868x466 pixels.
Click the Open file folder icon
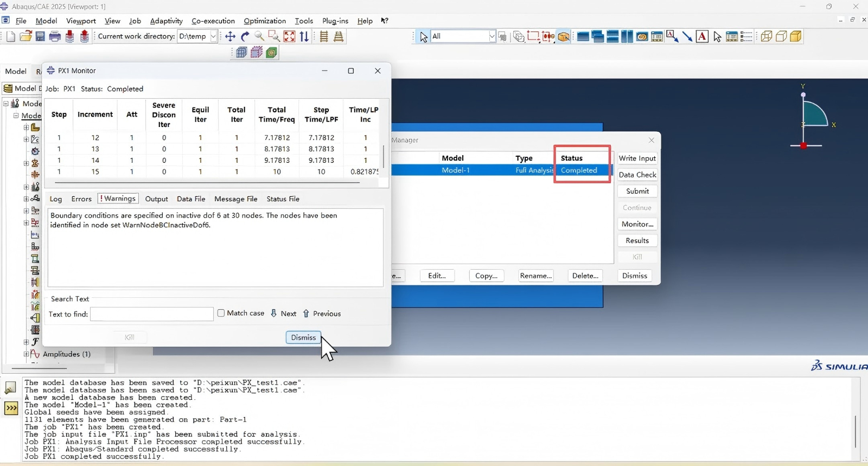click(25, 36)
